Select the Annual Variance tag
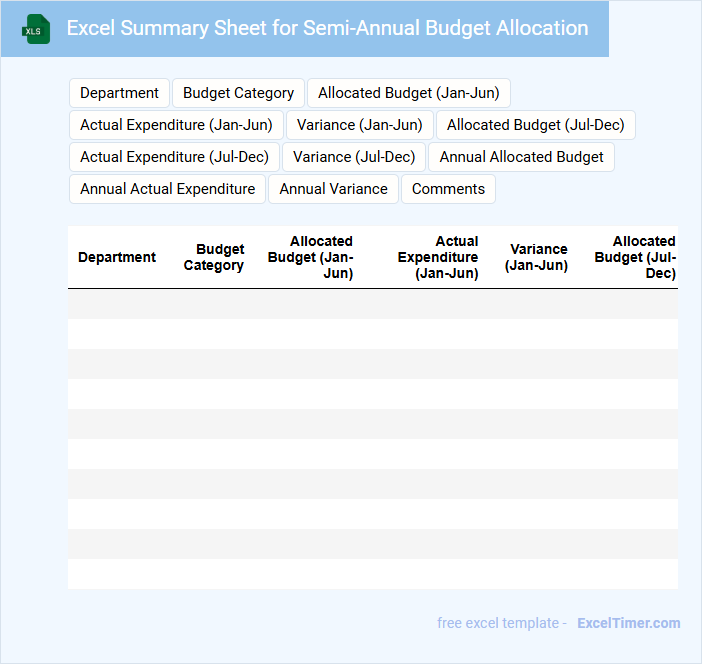 click(x=334, y=189)
